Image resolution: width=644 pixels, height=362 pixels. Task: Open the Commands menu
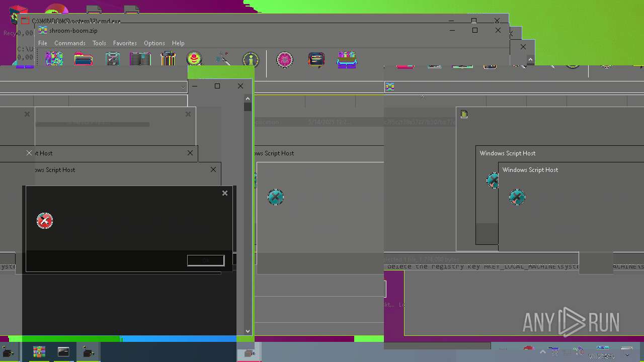tap(70, 43)
